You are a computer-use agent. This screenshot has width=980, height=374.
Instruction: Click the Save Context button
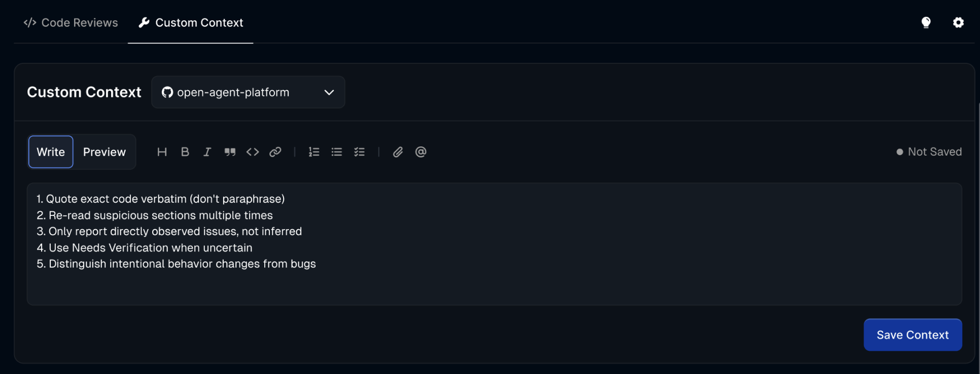tap(913, 335)
